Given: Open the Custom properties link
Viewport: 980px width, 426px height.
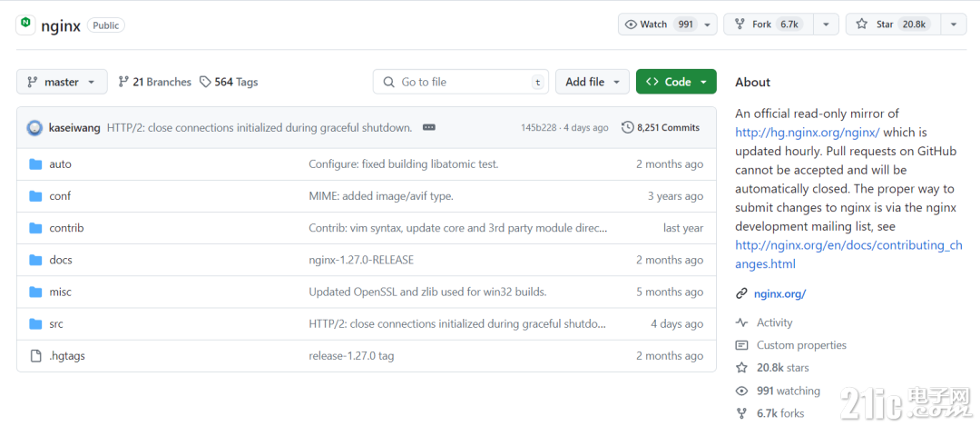Looking at the screenshot, I should [x=801, y=345].
